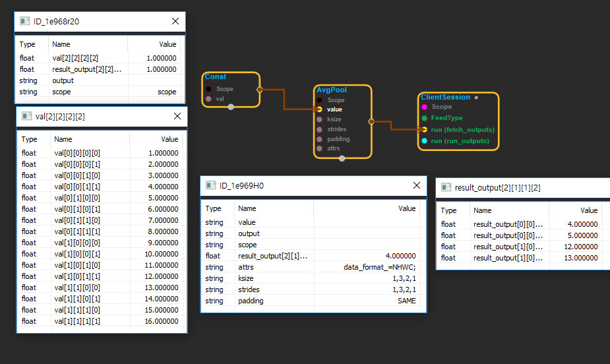Click the Name column header in val[2][2][2][2] panel

pyautogui.click(x=63, y=140)
